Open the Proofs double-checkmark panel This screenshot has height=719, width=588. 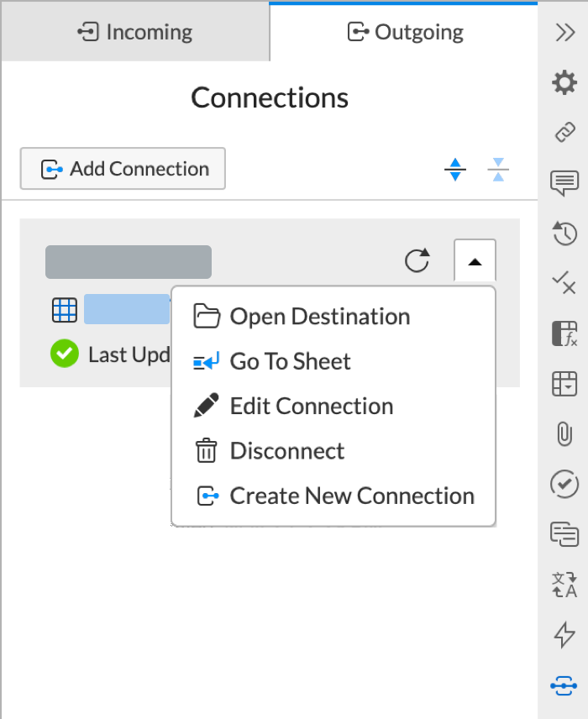point(564,284)
